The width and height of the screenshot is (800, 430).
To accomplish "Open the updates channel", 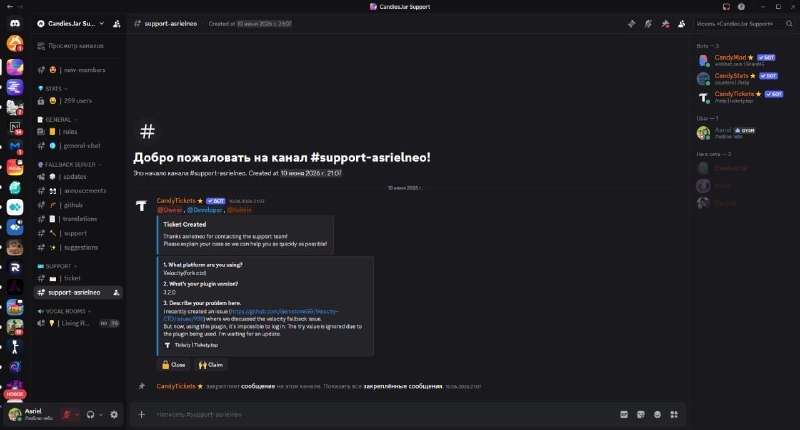I will click(x=78, y=176).
